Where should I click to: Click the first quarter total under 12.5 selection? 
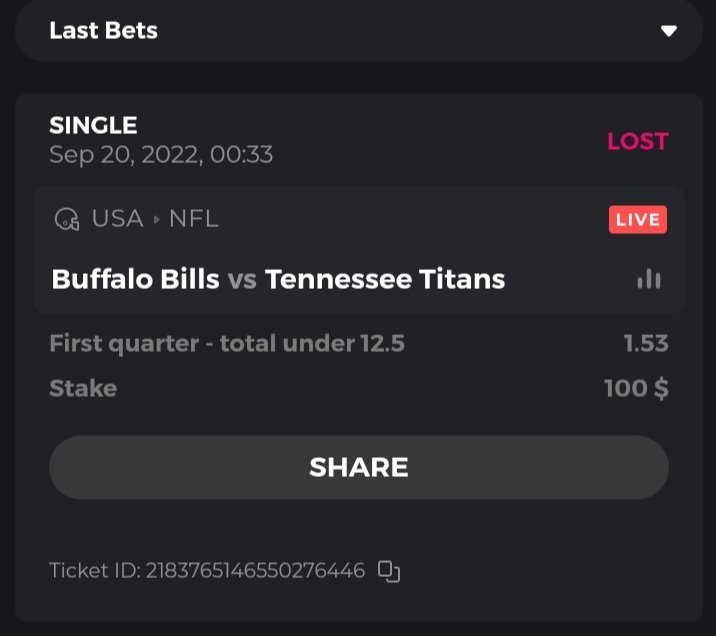(x=227, y=344)
